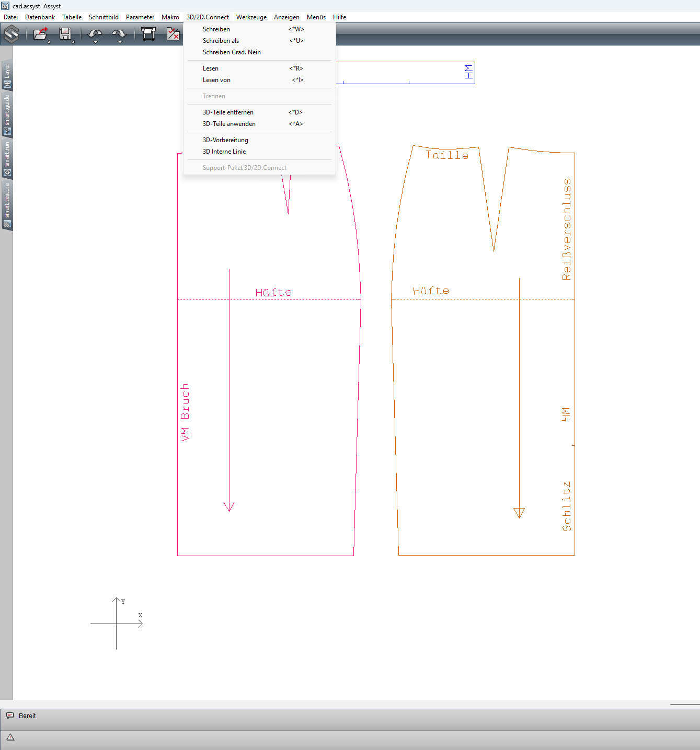Open the Layer side panel tab
700x750 pixels.
coord(7,75)
